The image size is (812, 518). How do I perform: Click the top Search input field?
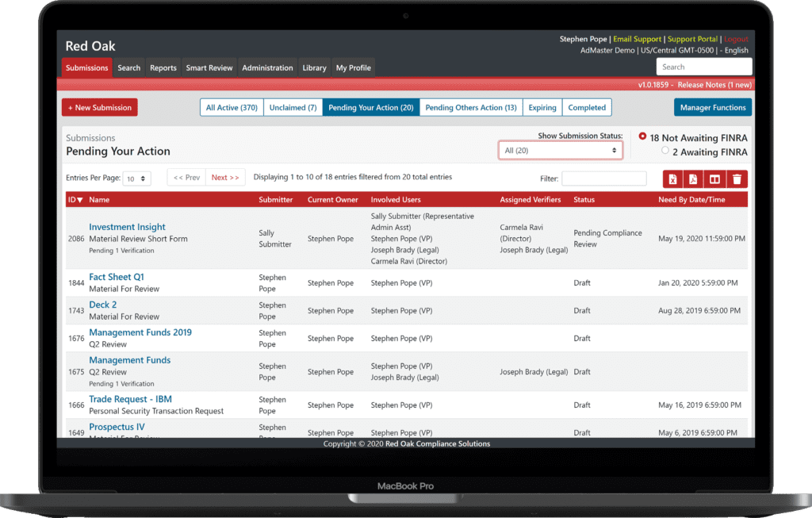tap(704, 67)
